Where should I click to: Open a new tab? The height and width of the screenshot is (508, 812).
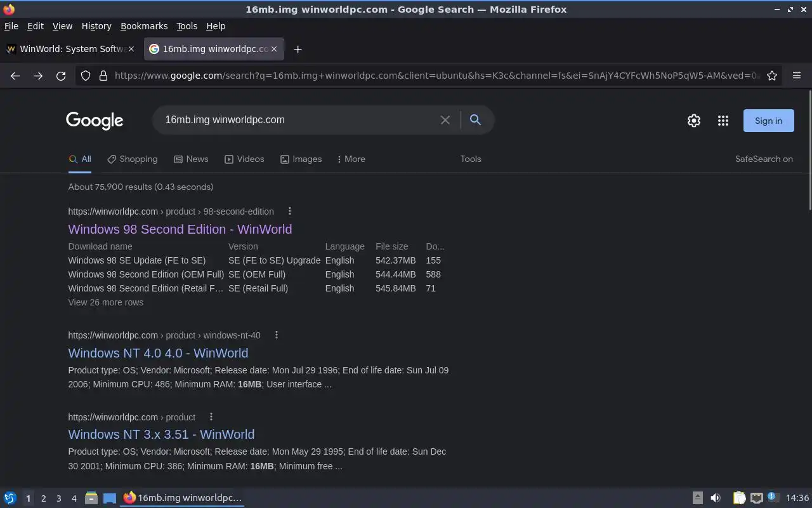coord(298,49)
